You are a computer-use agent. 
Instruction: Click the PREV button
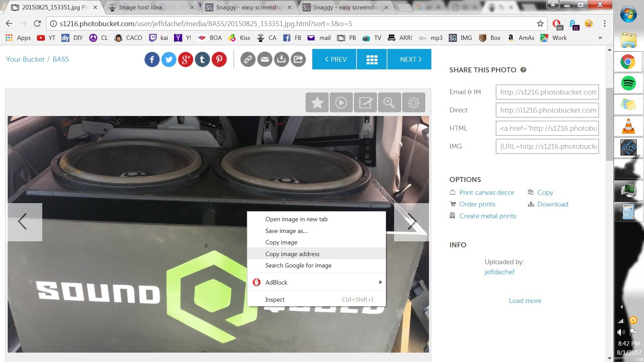point(334,59)
